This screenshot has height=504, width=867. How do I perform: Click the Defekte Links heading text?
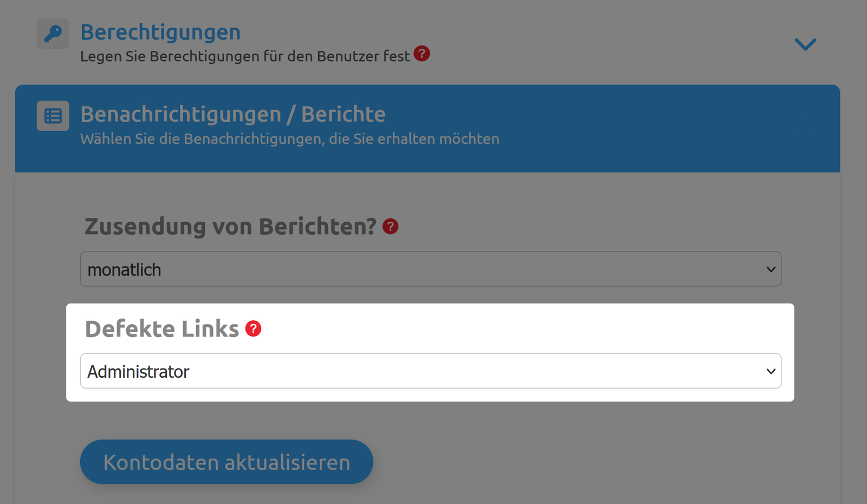[x=163, y=328]
